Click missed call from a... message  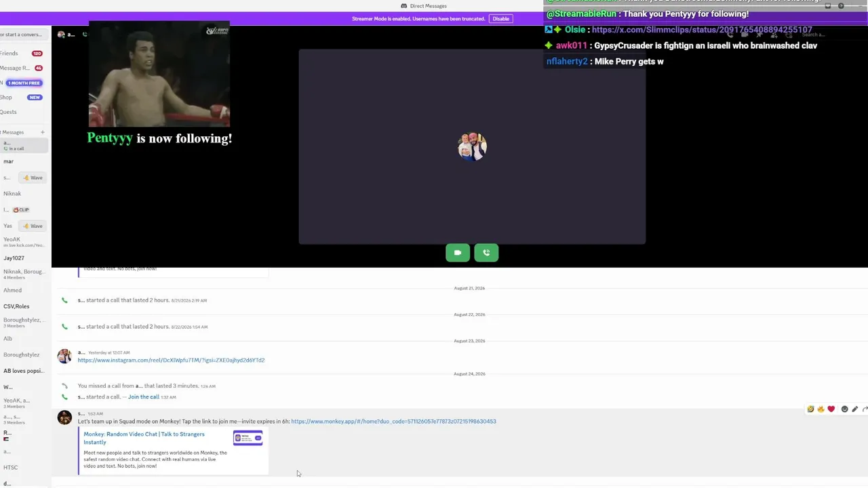pos(139,386)
